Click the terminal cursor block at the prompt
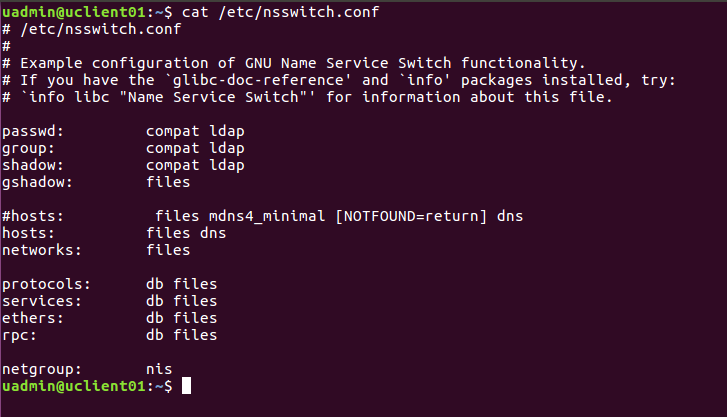Image resolution: width=727 pixels, height=417 pixels. click(x=186, y=385)
